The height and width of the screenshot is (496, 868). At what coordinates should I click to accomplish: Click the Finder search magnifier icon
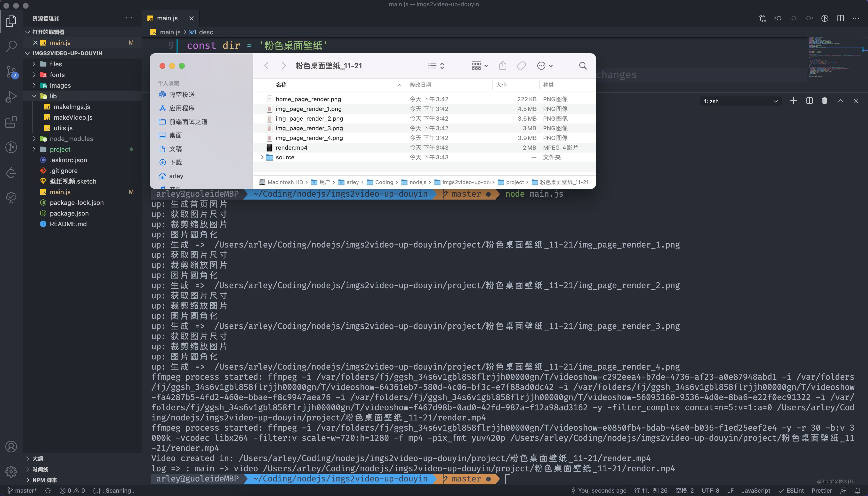(x=583, y=66)
